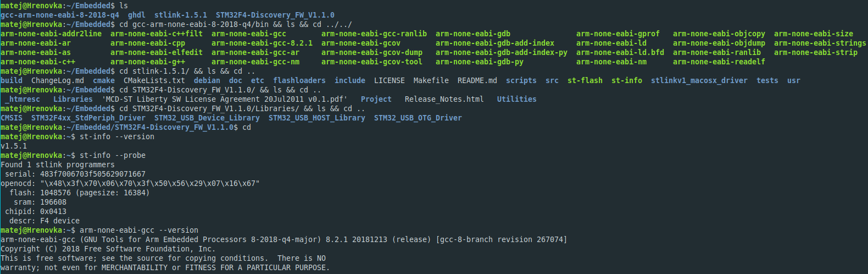Click the stlinkv1_macosx_driver directory
The height and width of the screenshot is (274, 868).
click(x=699, y=80)
